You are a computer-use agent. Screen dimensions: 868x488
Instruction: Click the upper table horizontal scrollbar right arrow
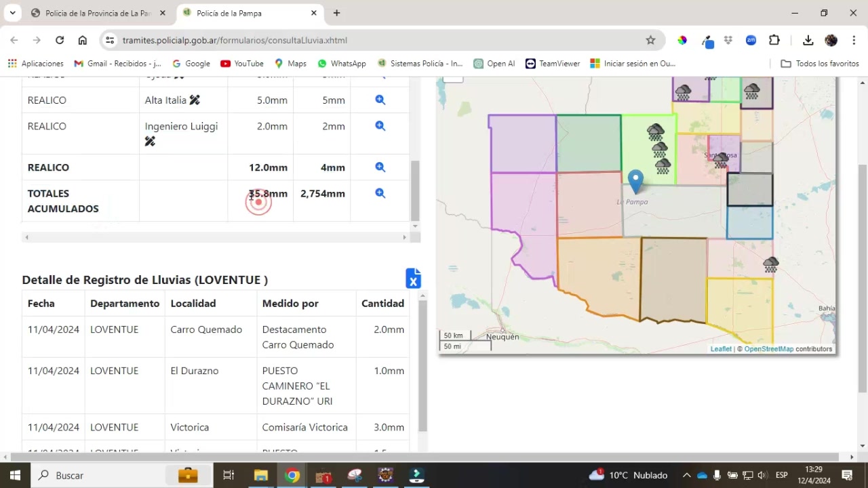pyautogui.click(x=405, y=237)
